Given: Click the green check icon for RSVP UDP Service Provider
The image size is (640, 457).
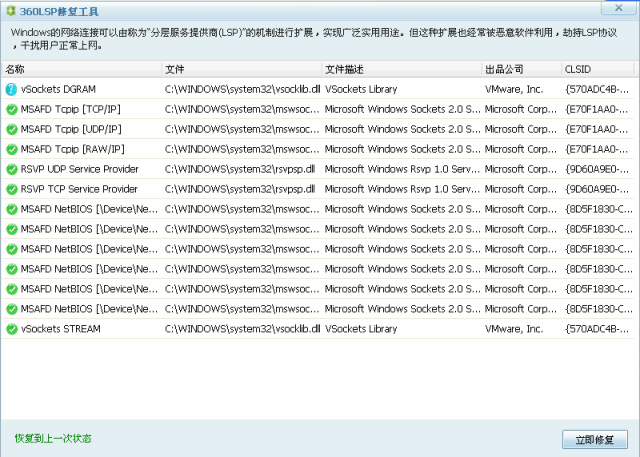Looking at the screenshot, I should coord(12,169).
